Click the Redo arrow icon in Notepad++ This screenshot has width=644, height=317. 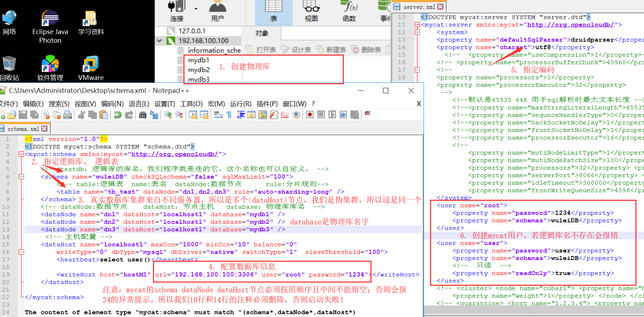[129, 115]
